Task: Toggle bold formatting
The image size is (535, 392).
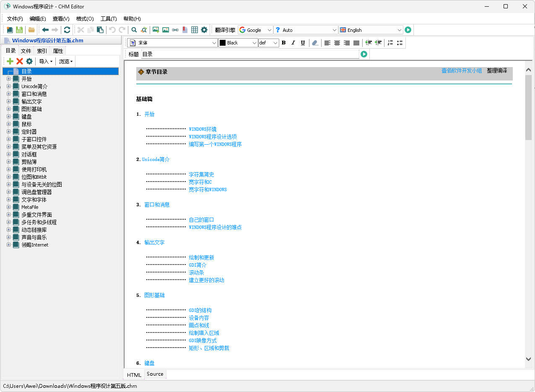Action: click(x=283, y=43)
